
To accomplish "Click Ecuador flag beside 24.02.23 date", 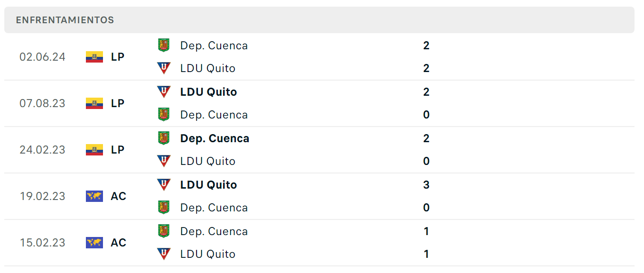I will coord(94,150).
